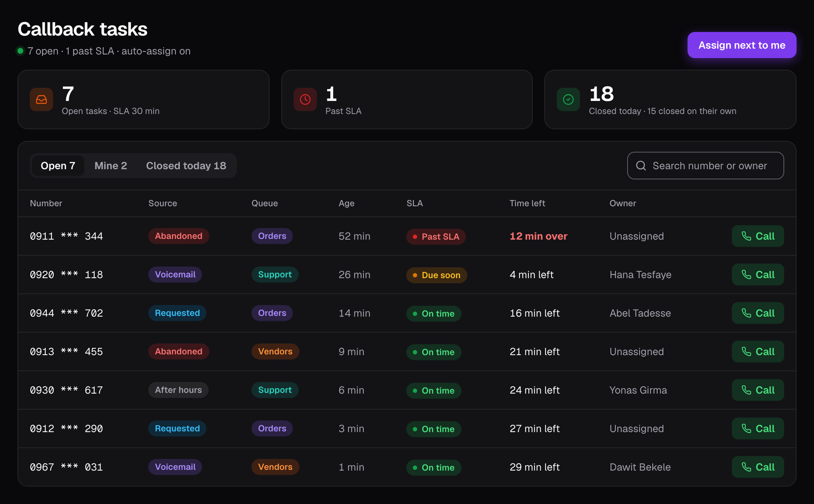The height and width of the screenshot is (504, 814).
Task: Click the orange inbox icon on Open tasks card
Action: point(41,99)
